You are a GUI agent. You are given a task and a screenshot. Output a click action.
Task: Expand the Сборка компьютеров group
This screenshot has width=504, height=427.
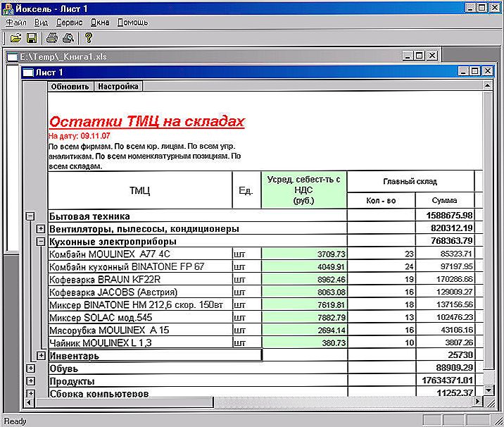tap(30, 393)
